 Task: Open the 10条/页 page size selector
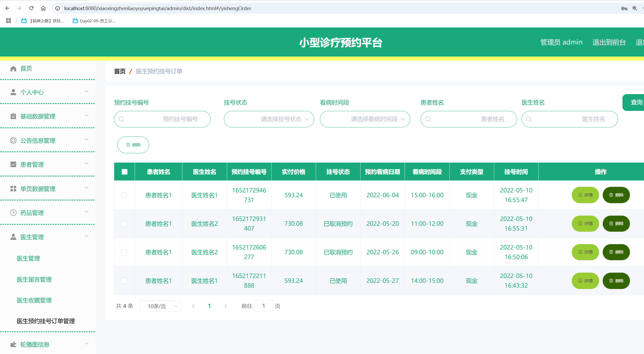point(160,306)
